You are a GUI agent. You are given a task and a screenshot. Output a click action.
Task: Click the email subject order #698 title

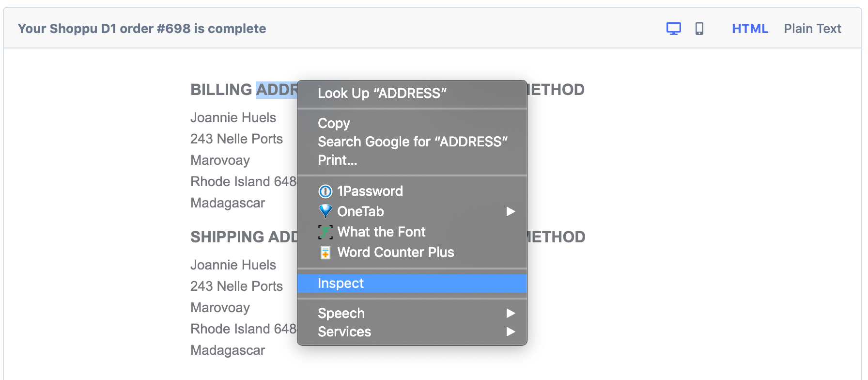click(x=142, y=29)
